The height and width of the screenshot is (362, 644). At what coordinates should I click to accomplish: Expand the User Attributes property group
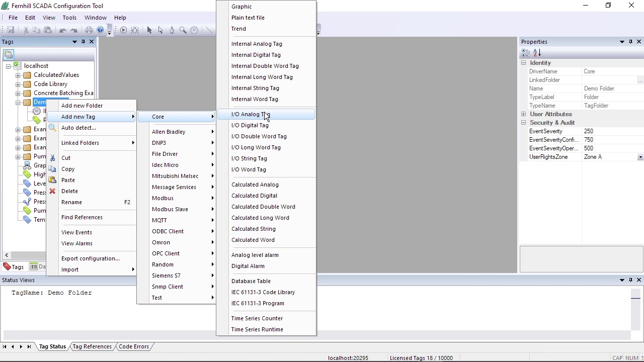523,114
